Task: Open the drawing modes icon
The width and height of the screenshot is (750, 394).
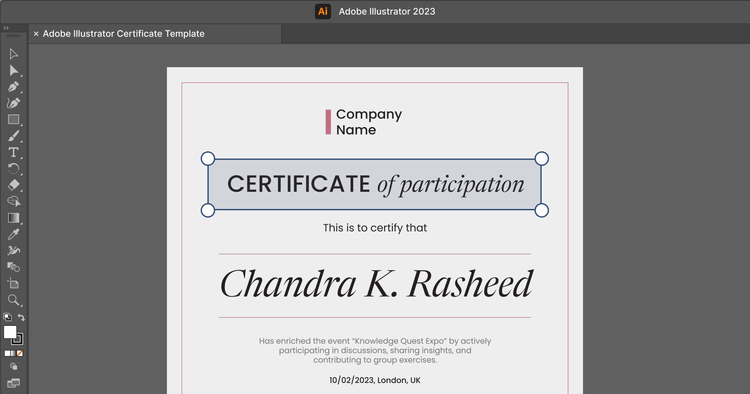Action: pyautogui.click(x=13, y=367)
